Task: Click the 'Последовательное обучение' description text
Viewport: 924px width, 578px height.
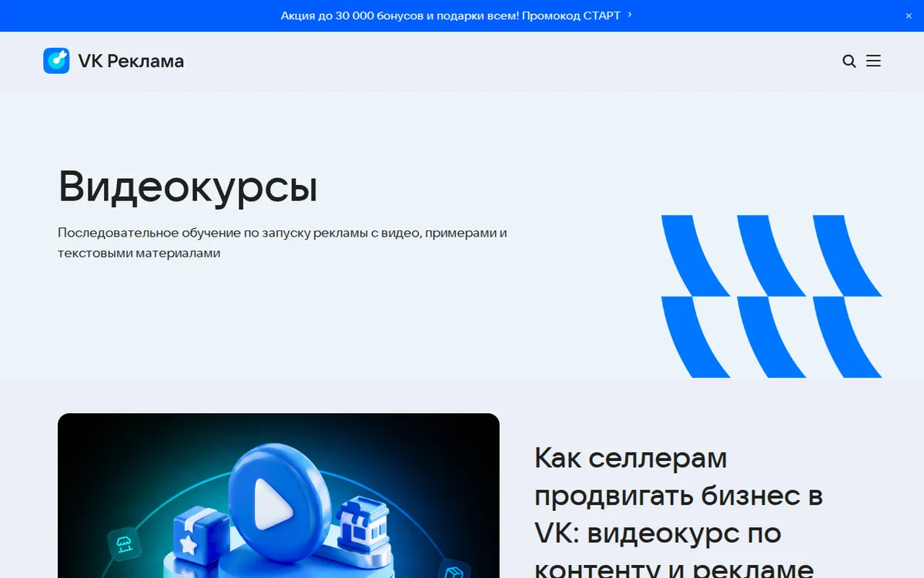Action: (x=283, y=243)
